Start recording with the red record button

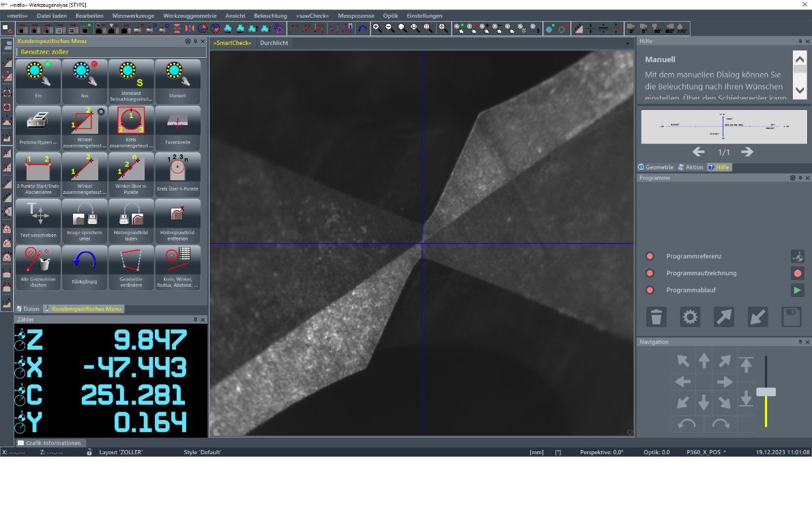798,273
